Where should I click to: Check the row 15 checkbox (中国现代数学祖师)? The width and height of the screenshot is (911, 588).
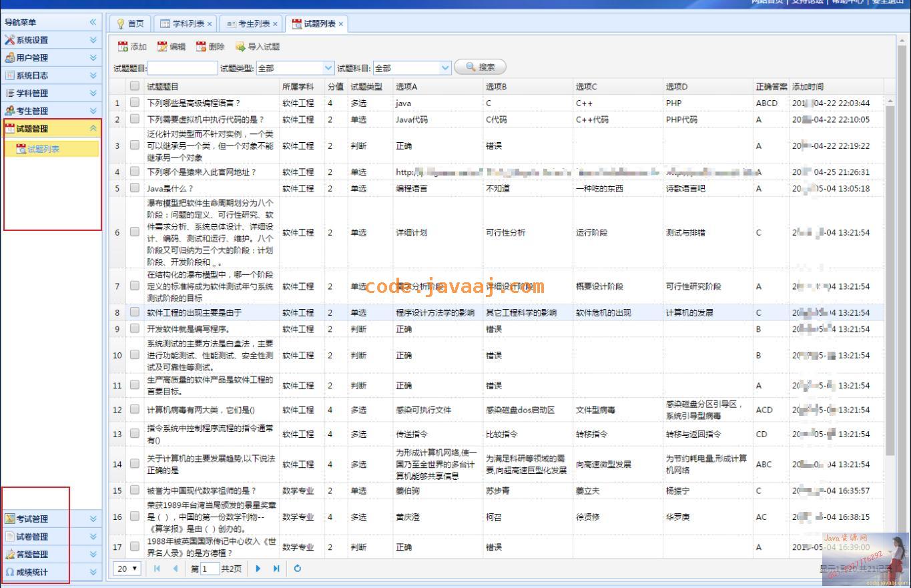135,491
